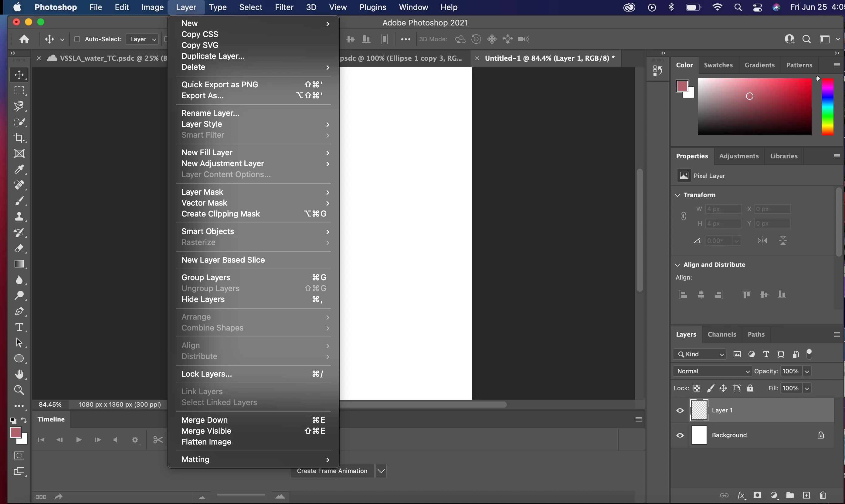
Task: Choose Flatten Image from Layer menu
Action: (x=206, y=442)
